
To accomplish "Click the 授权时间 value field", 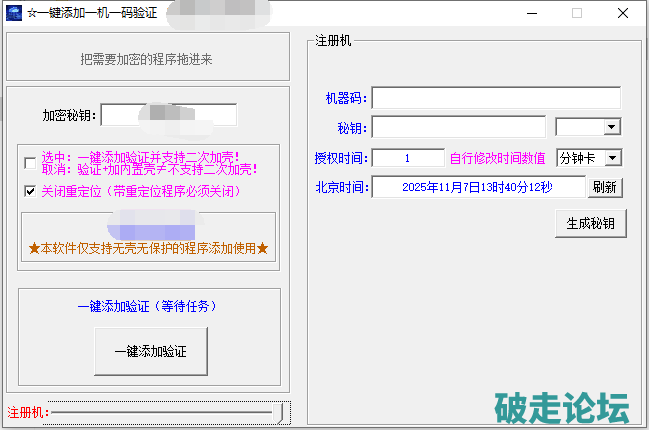I will click(408, 158).
